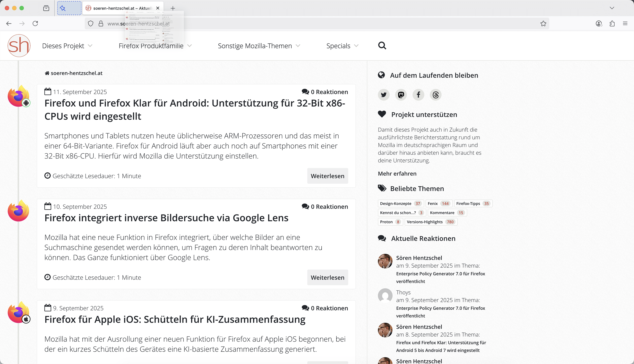Open the Android 5 bis Android 7 comment link
Screen dimensions: 634x364
pos(441,347)
